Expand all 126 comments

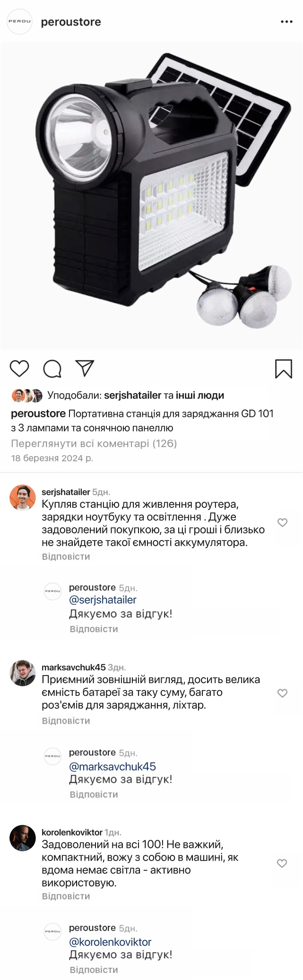(x=94, y=443)
